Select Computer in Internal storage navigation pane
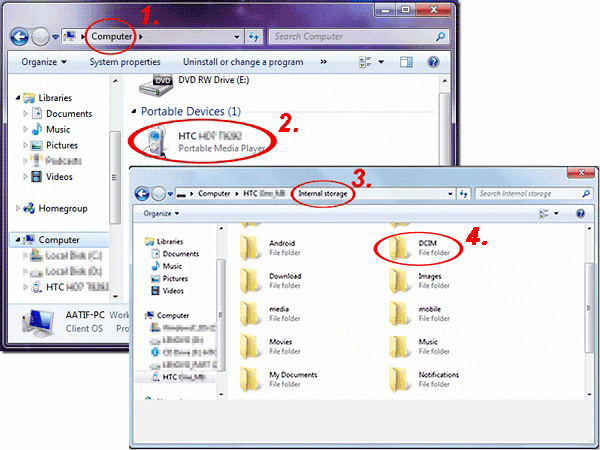 pos(167,316)
